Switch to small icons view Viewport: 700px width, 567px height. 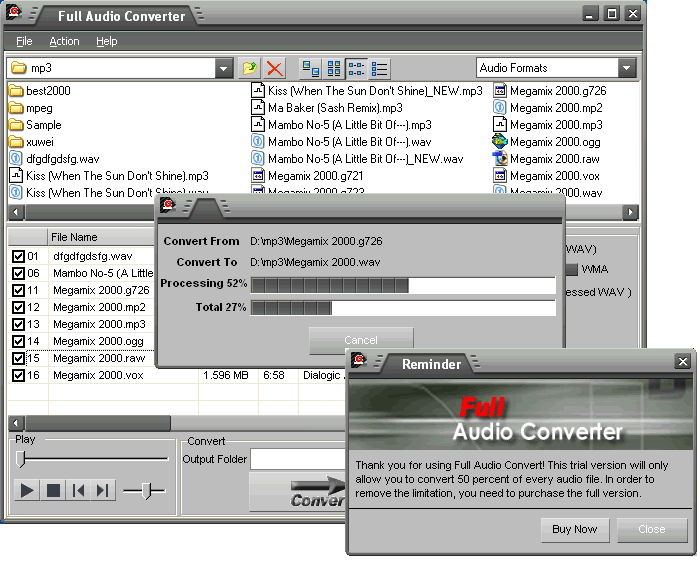(x=333, y=68)
